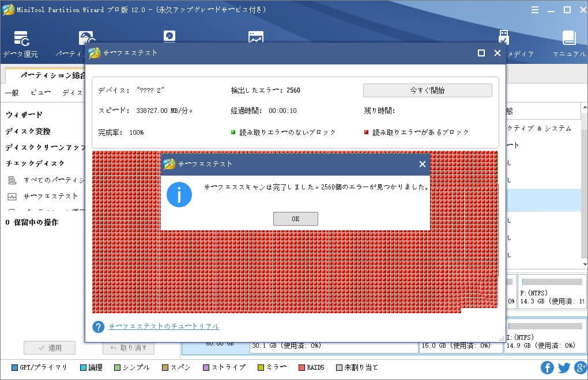The height and width of the screenshot is (380, 588).
Task: Click the space analyzer toolbar icon
Action: [256, 37]
